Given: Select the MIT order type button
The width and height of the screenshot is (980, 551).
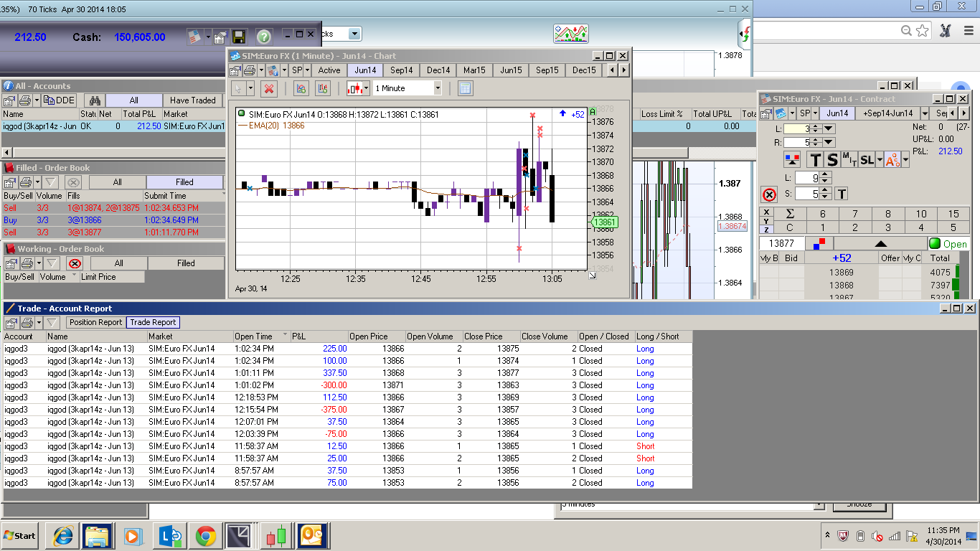Looking at the screenshot, I should tap(849, 159).
